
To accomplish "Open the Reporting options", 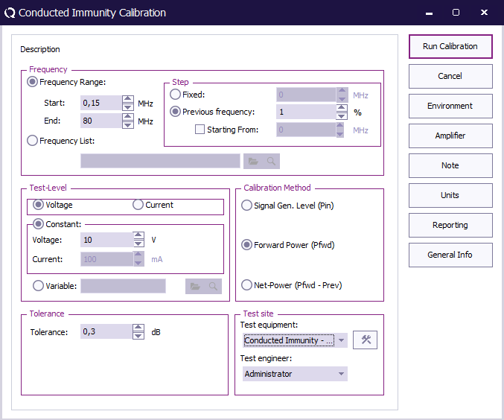I will (450, 225).
